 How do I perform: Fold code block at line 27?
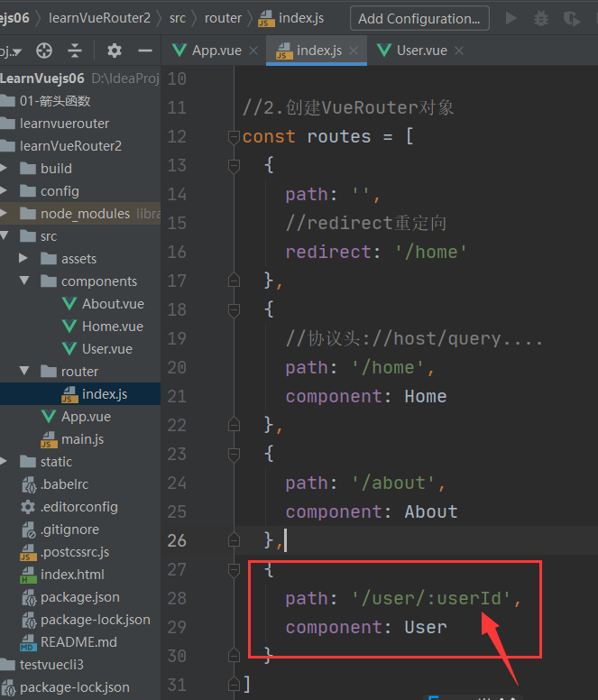[234, 569]
